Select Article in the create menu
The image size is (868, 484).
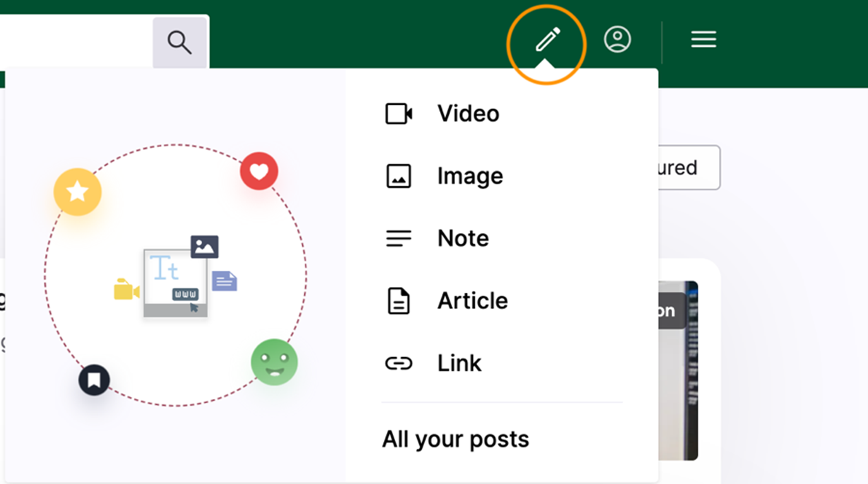coord(473,301)
